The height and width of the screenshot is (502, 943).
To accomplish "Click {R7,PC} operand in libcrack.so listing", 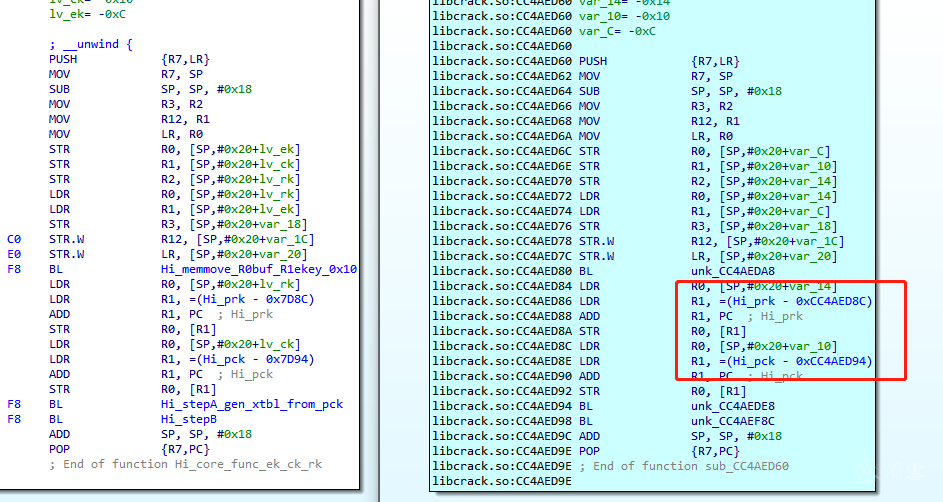I will pyautogui.click(x=715, y=451).
